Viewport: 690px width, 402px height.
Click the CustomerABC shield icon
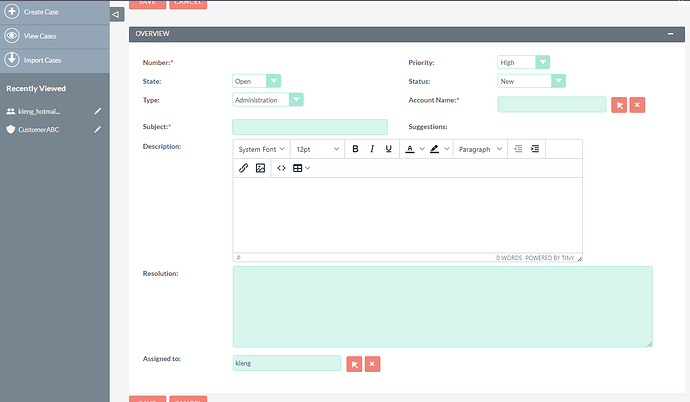(11, 129)
